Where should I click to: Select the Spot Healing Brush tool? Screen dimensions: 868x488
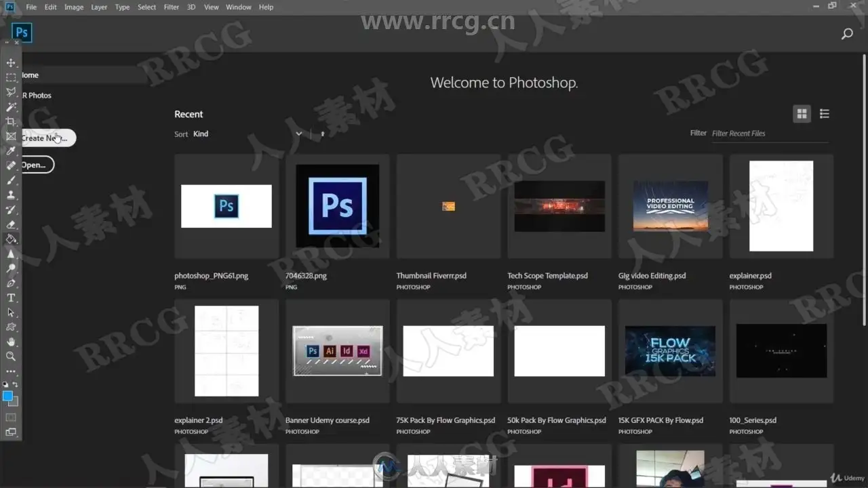[11, 166]
